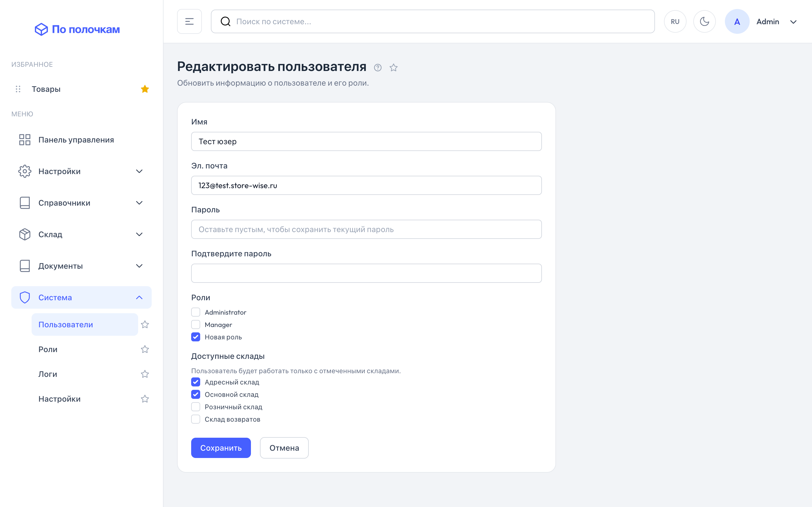Toggle the sidebar with the hamburger menu icon
This screenshot has height=507, width=812.
tap(189, 21)
